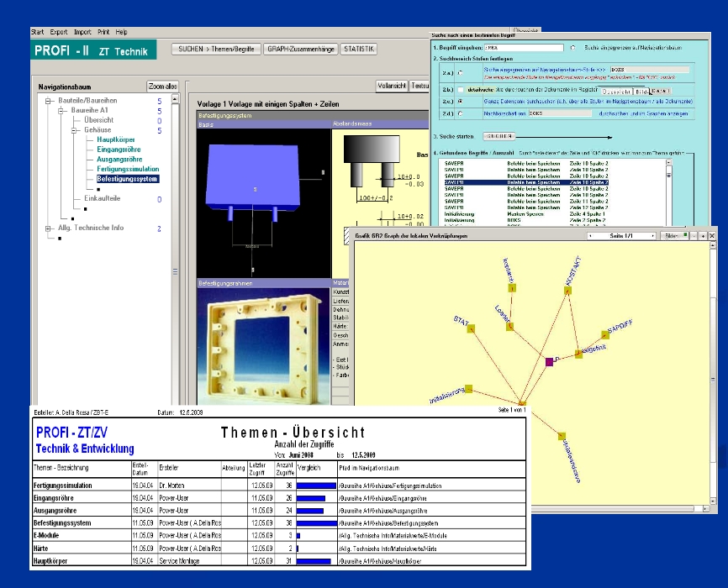Open the Import menu

point(82,31)
